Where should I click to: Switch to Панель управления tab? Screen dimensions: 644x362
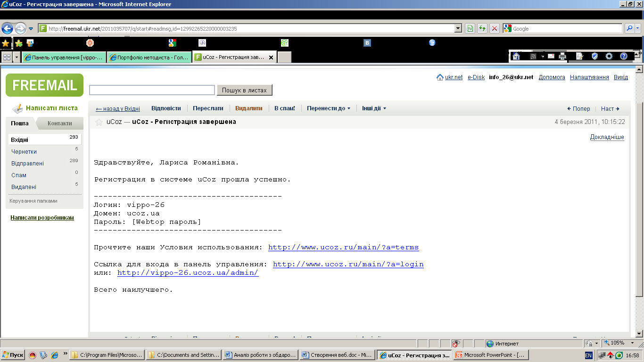coord(64,58)
